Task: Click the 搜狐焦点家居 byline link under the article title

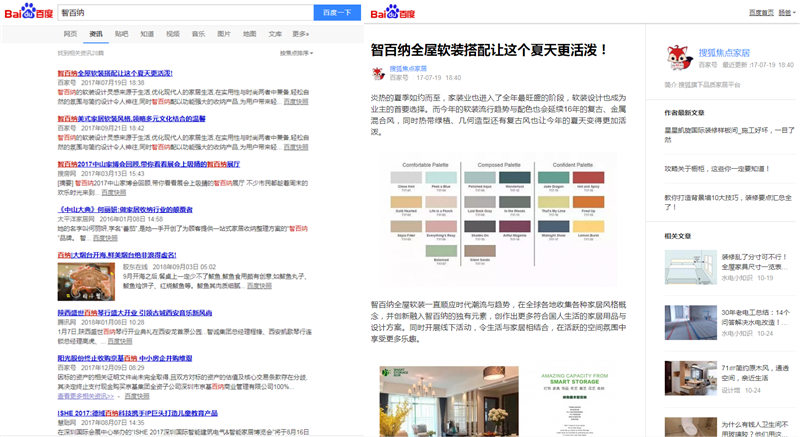Action: click(408, 69)
